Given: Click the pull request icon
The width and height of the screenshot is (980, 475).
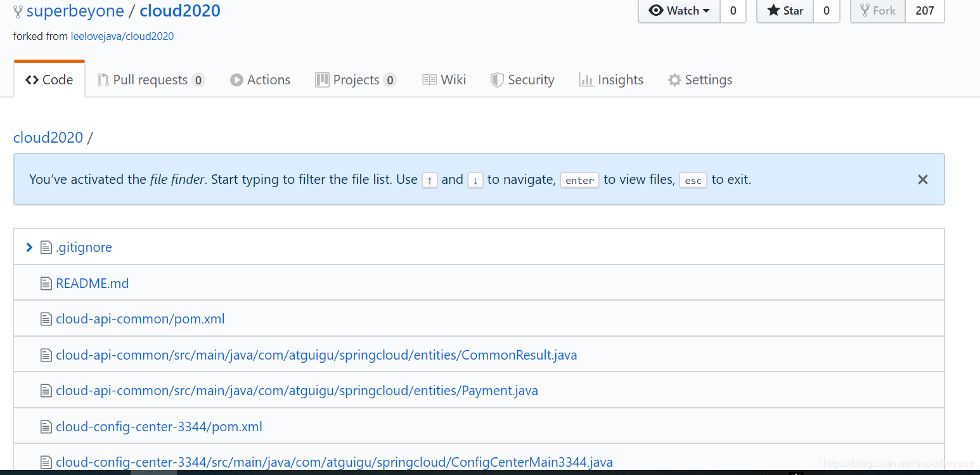Looking at the screenshot, I should [103, 80].
